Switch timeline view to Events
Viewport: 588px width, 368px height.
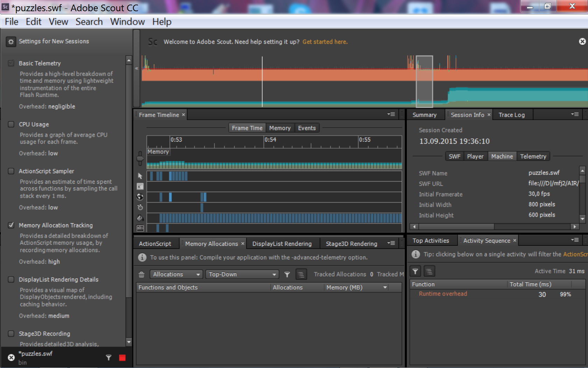pos(307,128)
